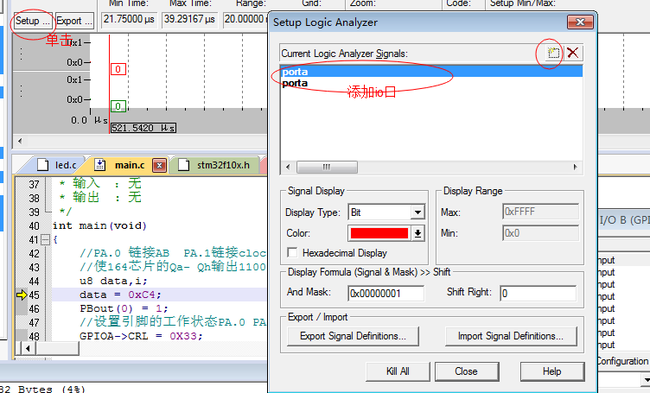Viewport: 650px width, 393px height.
Task: Enable the Hexadecimal Display checkbox
Action: tap(292, 252)
